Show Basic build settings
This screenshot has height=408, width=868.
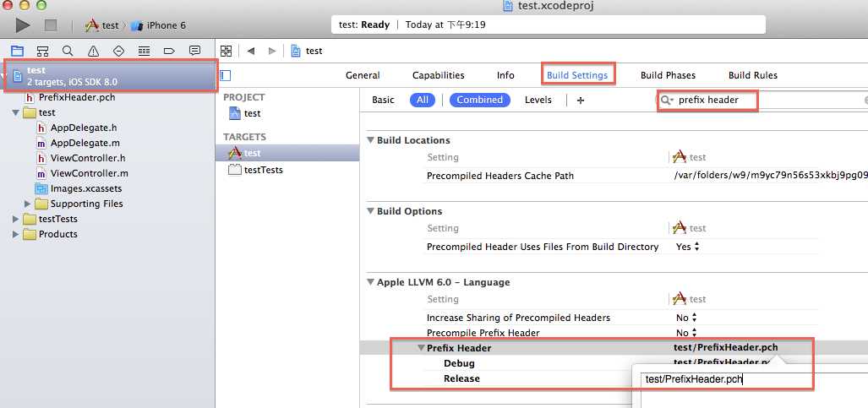pos(383,101)
